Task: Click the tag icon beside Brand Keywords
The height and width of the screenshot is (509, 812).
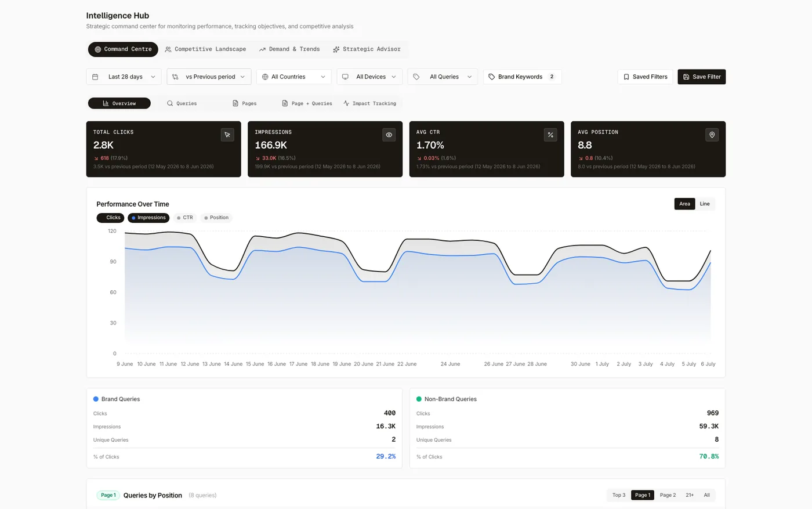Action: click(492, 77)
